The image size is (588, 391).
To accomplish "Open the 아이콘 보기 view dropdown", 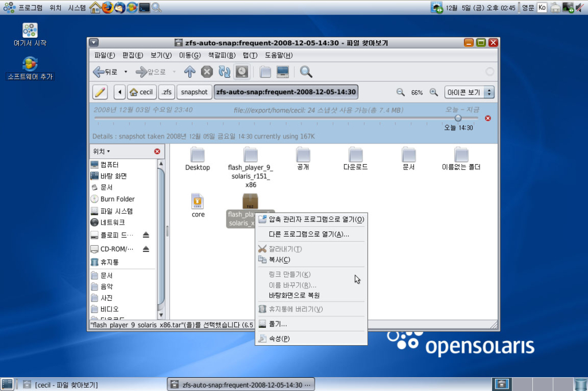I will pos(469,92).
